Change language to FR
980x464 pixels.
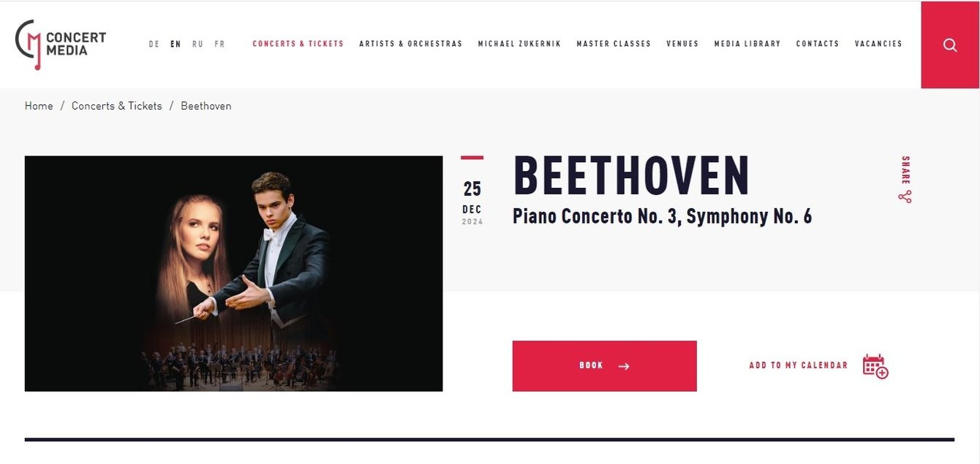219,44
